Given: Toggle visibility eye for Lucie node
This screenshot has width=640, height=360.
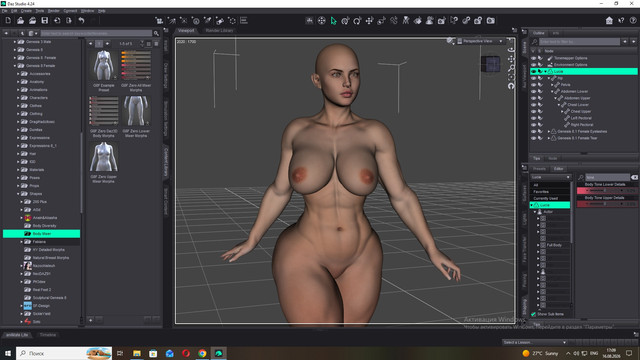Looking at the screenshot, I should click(533, 71).
